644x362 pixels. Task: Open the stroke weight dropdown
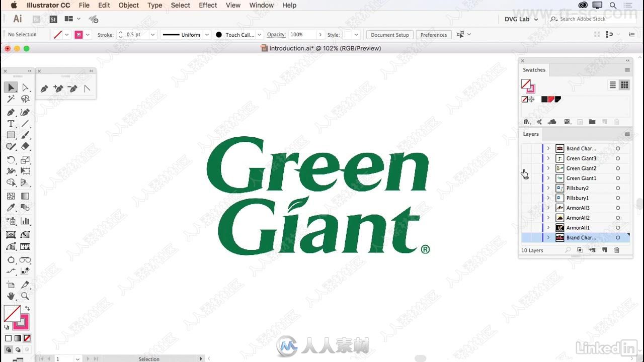tap(152, 35)
